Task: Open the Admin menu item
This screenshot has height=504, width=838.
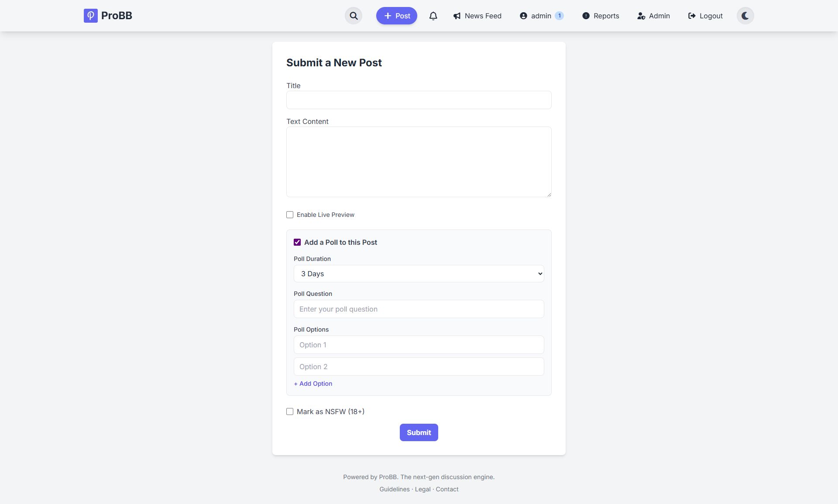Action: (653, 16)
